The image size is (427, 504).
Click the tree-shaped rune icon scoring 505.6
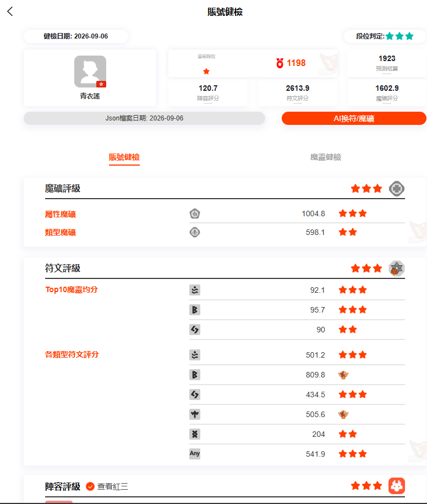195,414
